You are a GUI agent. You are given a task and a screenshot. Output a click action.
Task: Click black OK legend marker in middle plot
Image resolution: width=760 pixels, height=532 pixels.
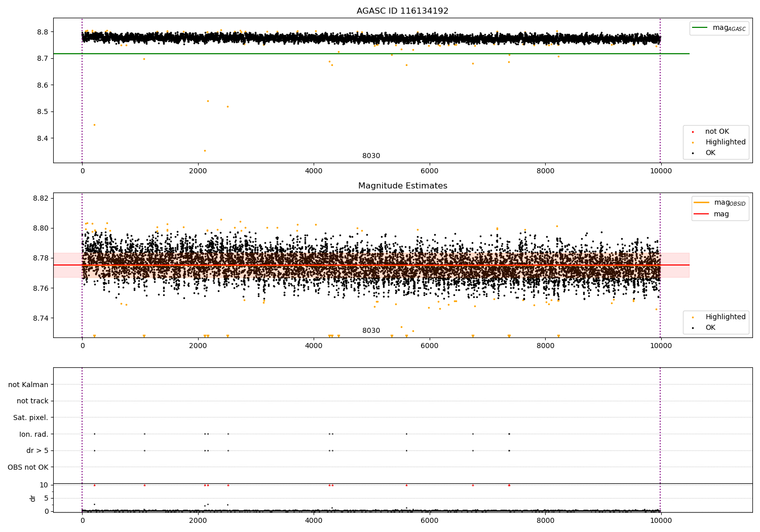693,328
